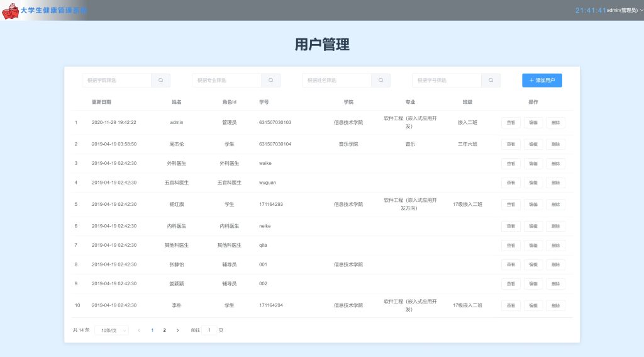
Task: View the admin user row
Action: click(x=511, y=123)
